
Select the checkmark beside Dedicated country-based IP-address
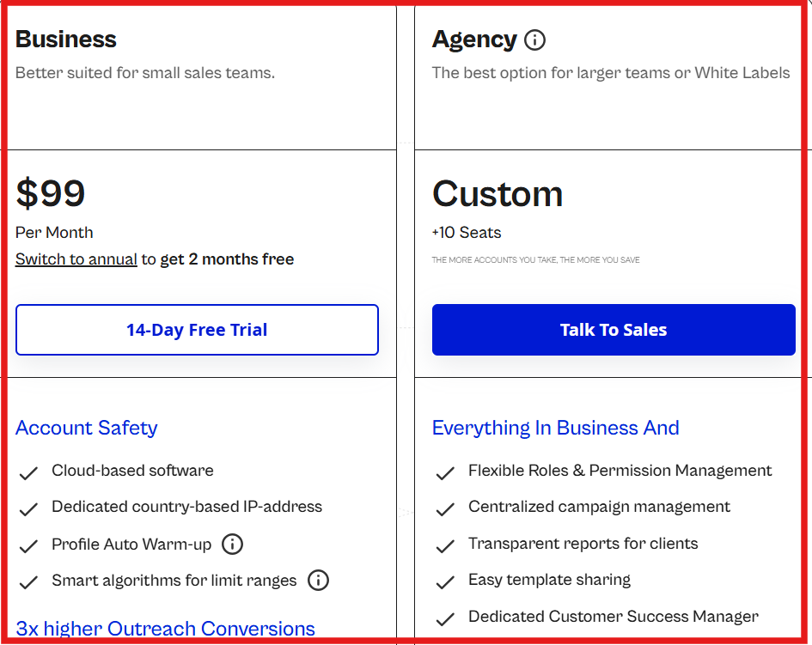(28, 507)
